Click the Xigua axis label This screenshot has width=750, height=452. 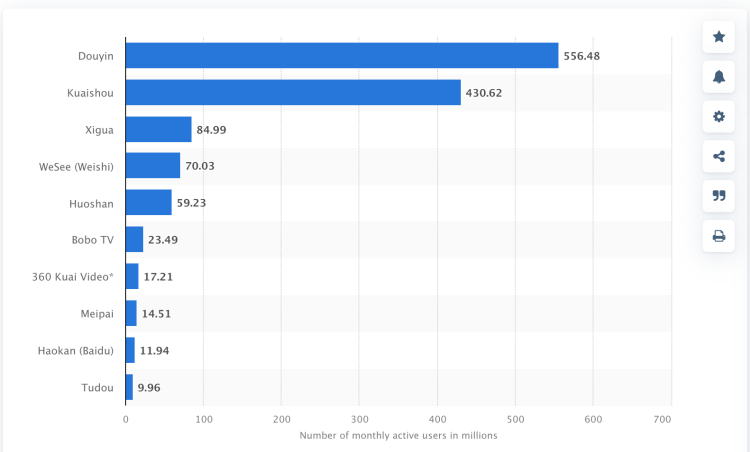99,130
